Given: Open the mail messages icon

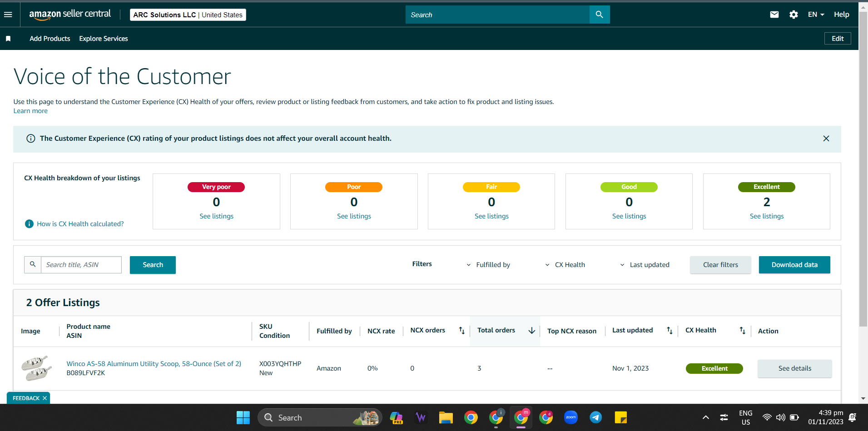Looking at the screenshot, I should point(774,15).
